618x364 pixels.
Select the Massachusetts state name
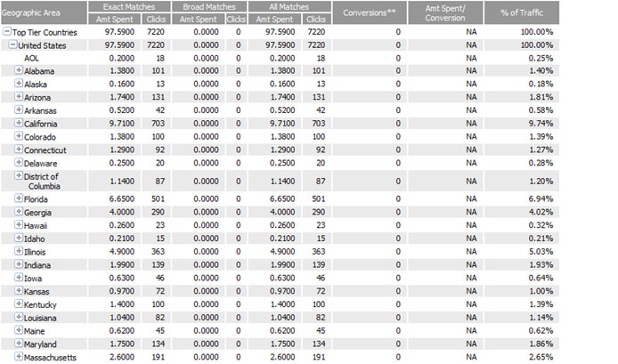(51, 358)
